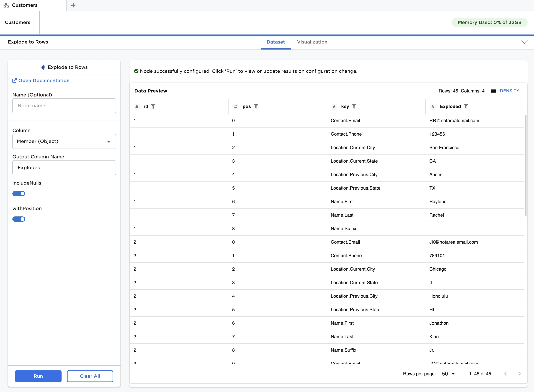The image size is (534, 392).
Task: Open the Column Member (Object) dropdown
Action: click(x=64, y=141)
